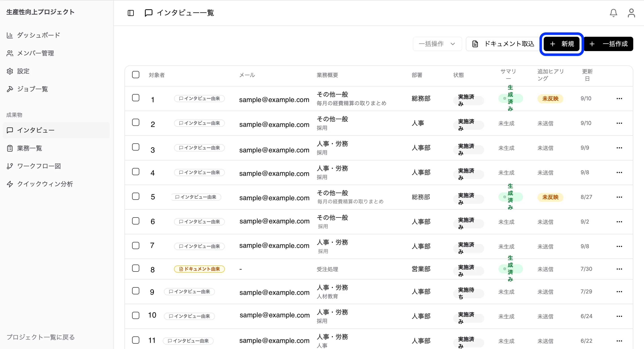Click the 生成済み badge in row 5
The width and height of the screenshot is (644, 349).
pos(510,197)
